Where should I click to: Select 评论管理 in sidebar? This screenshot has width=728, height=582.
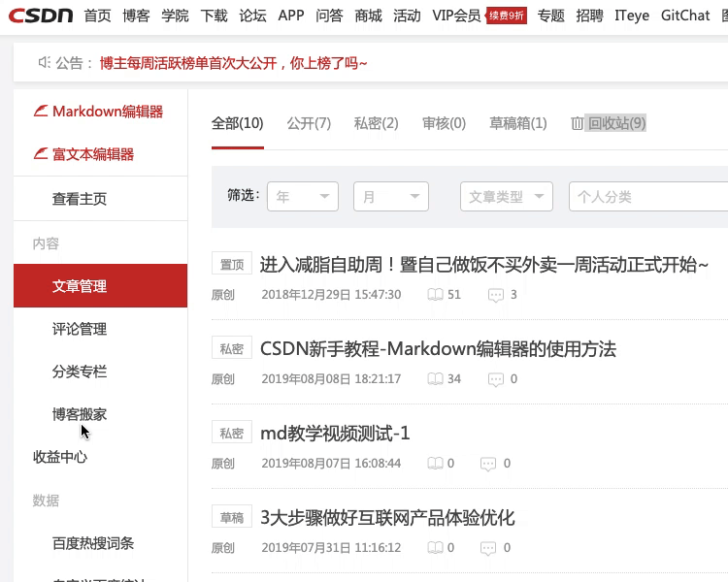tap(80, 329)
